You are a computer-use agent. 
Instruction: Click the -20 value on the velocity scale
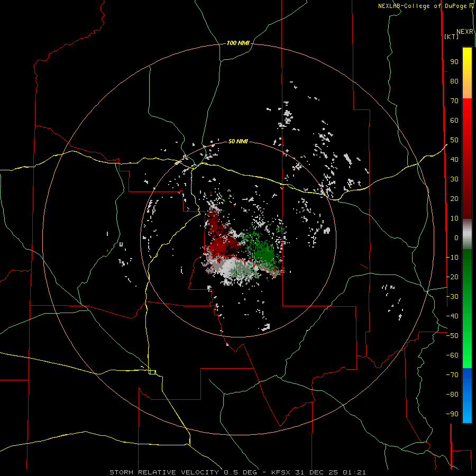point(452,277)
